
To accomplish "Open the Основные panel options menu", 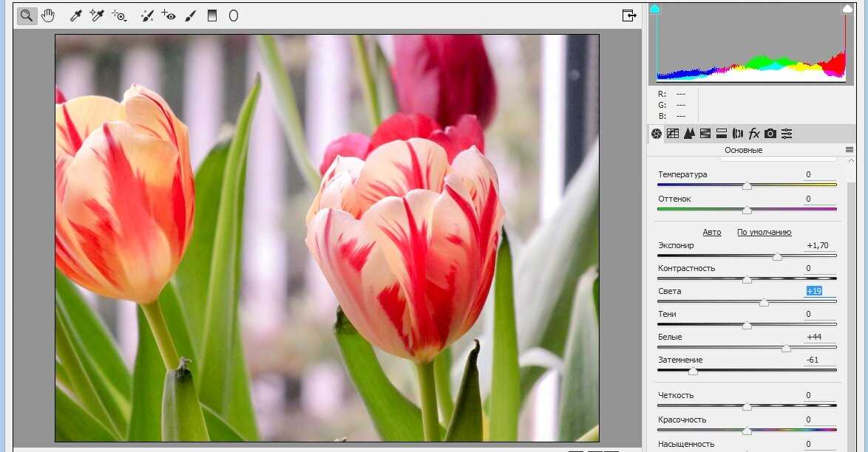I will 850,150.
